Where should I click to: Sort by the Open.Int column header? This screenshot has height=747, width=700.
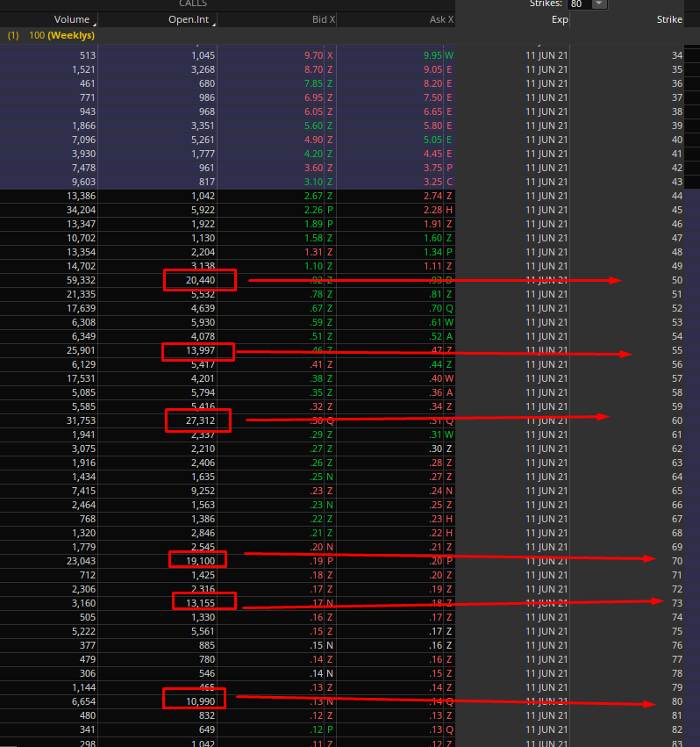pyautogui.click(x=189, y=19)
